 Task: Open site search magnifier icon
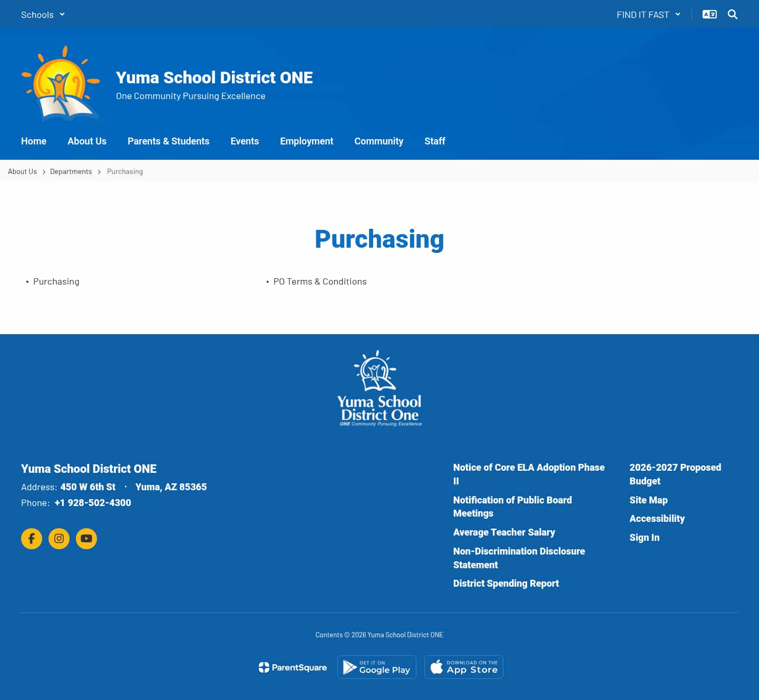click(x=733, y=15)
